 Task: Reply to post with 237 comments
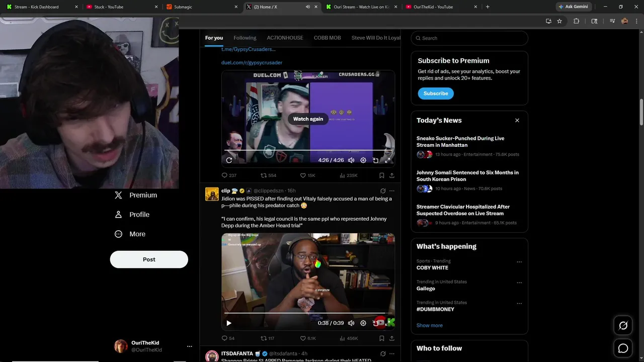tap(229, 175)
